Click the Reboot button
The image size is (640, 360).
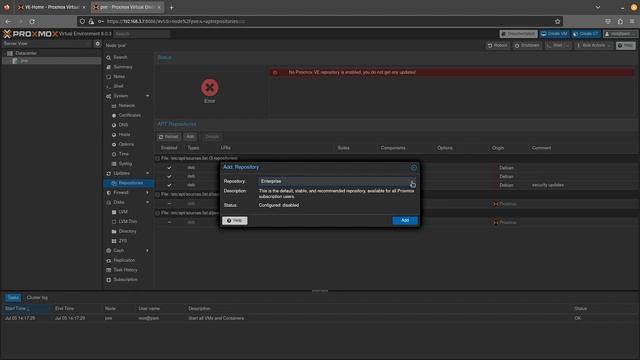(497, 46)
